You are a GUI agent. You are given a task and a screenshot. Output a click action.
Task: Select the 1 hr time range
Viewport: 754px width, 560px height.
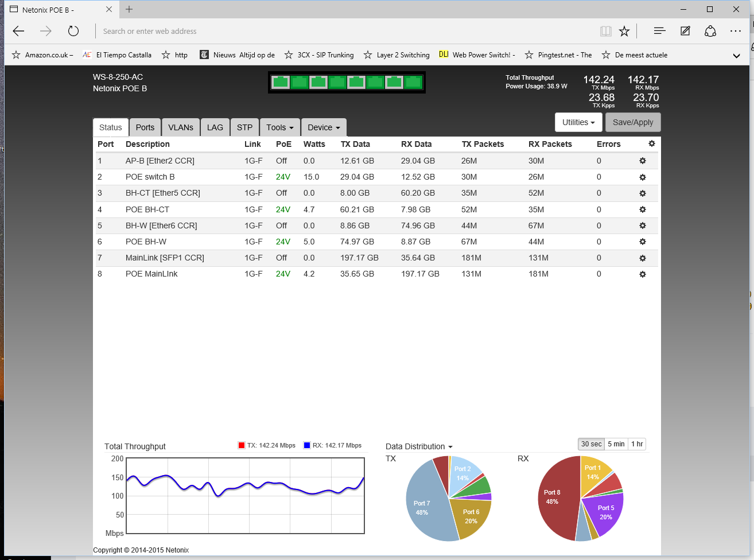pos(637,444)
